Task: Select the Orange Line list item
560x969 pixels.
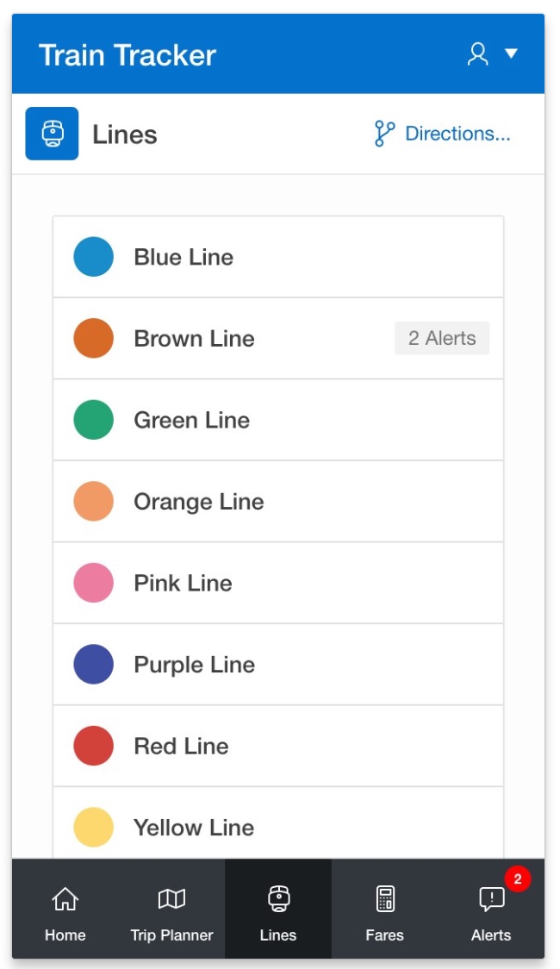Action: click(277, 502)
